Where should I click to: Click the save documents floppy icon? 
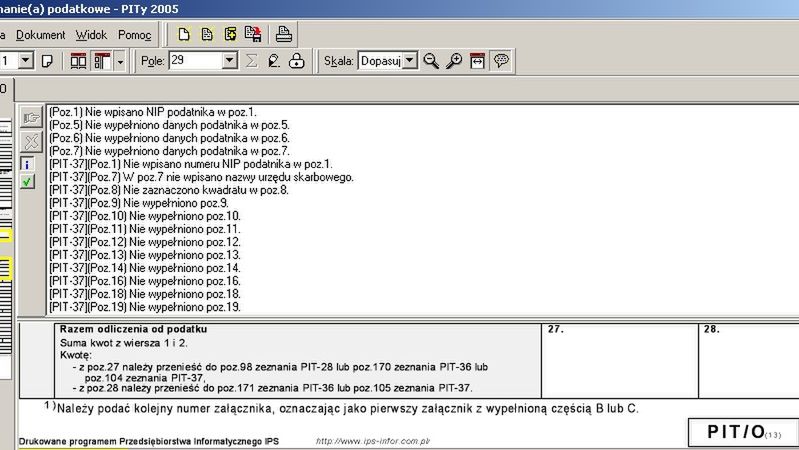tap(253, 34)
